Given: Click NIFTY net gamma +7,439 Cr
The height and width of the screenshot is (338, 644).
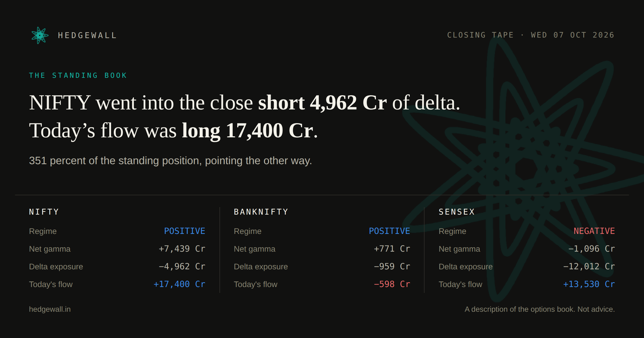Looking at the screenshot, I should pyautogui.click(x=182, y=249).
